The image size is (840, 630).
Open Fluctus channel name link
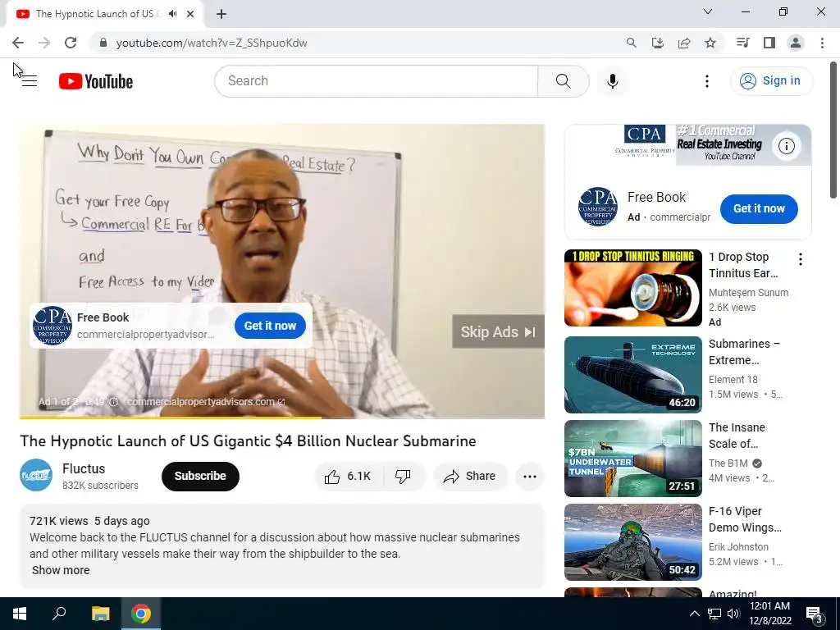coord(84,468)
